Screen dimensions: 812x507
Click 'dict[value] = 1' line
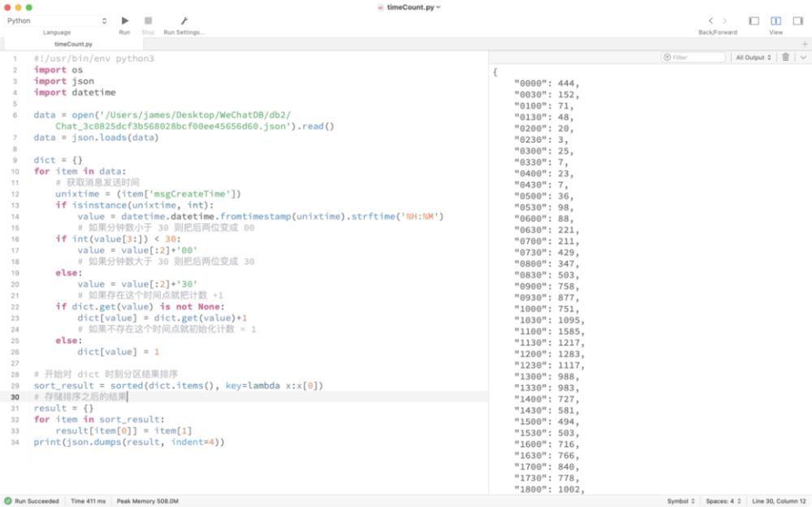pos(118,352)
